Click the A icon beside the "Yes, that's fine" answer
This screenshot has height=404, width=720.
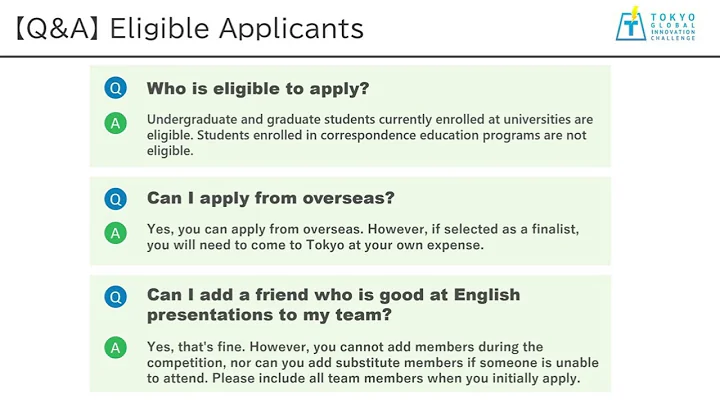coord(116,347)
